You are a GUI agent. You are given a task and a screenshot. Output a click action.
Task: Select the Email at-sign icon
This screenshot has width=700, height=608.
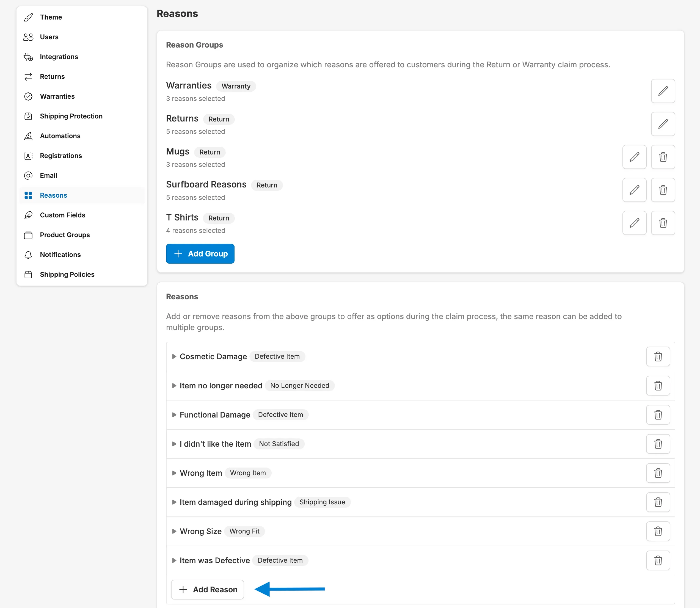(x=29, y=175)
